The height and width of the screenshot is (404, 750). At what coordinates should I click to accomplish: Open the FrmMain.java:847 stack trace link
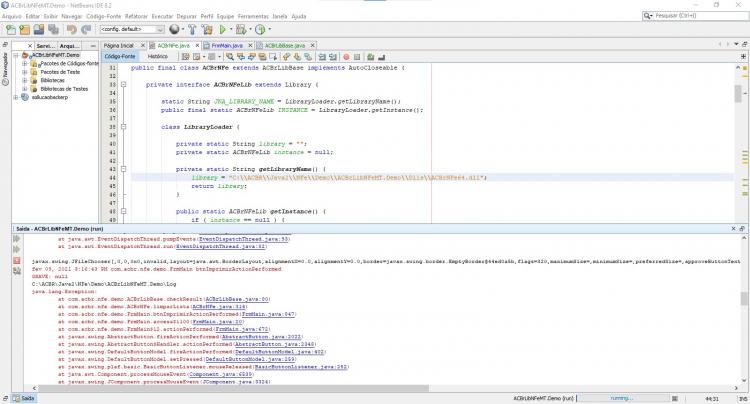(268, 314)
